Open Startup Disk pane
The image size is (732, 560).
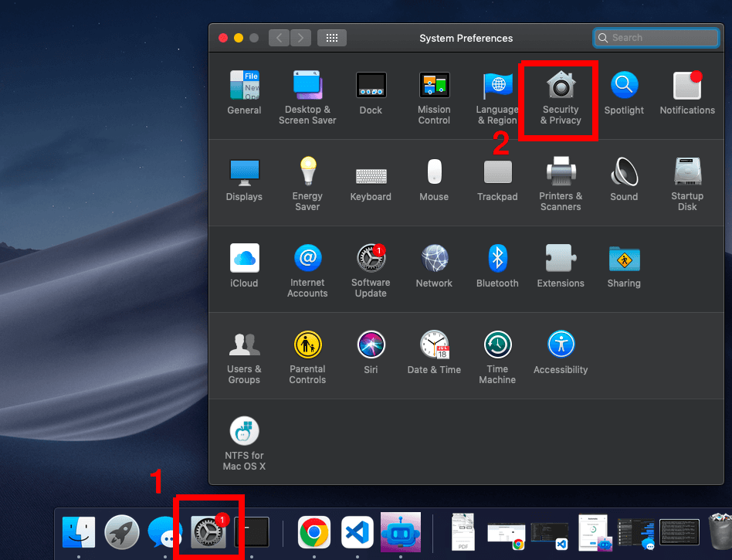(687, 184)
